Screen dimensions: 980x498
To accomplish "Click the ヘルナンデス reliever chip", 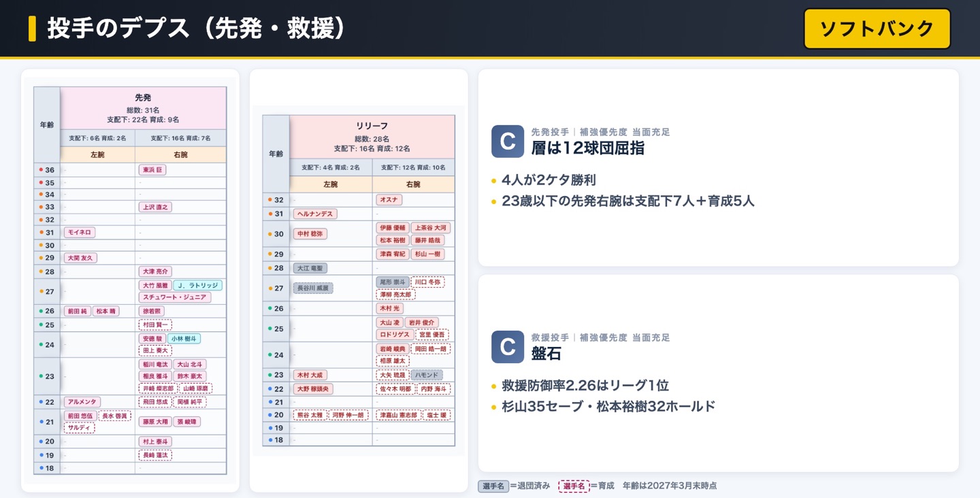I will click(x=315, y=214).
